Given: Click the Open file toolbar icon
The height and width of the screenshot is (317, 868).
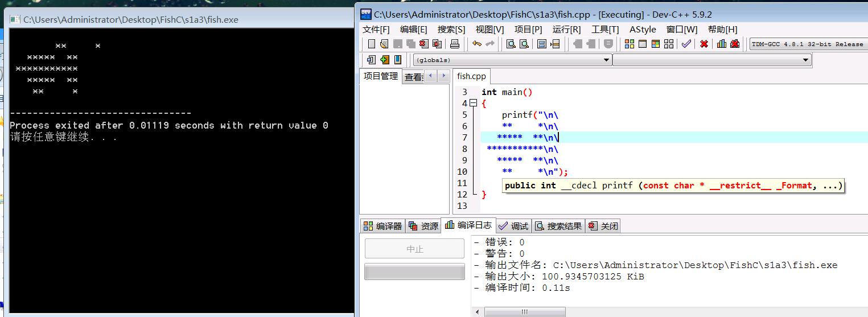Looking at the screenshot, I should (384, 44).
